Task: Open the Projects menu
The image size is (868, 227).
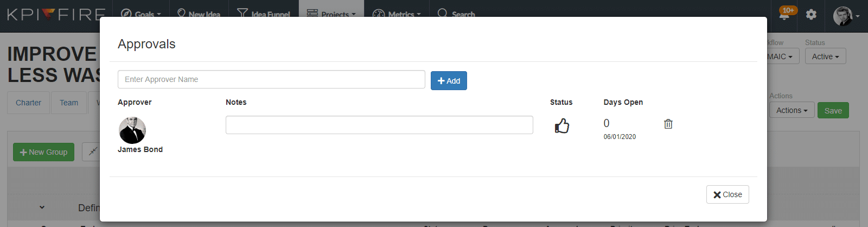Action: point(331,15)
